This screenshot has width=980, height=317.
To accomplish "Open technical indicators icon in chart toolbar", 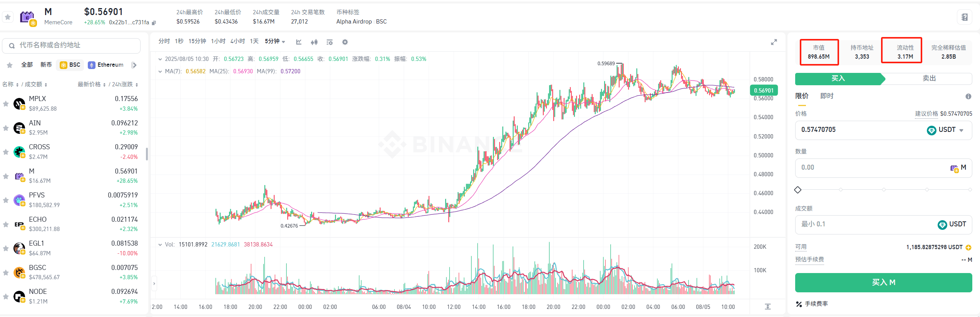I will pos(299,42).
